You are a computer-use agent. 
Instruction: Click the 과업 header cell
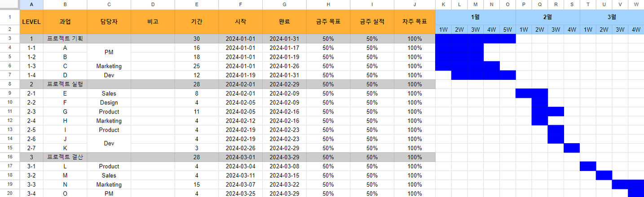pyautogui.click(x=65, y=22)
